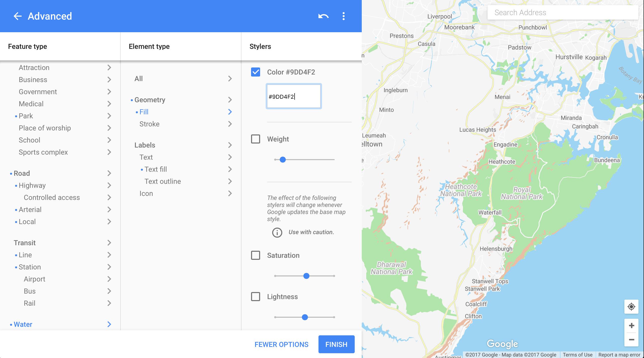The width and height of the screenshot is (644, 358).
Task: Expand the Icon element arrow
Action: pos(230,193)
